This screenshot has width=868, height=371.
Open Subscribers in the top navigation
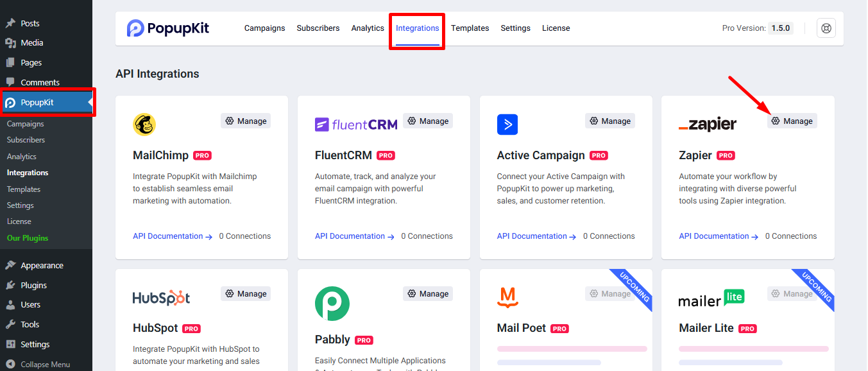click(318, 28)
